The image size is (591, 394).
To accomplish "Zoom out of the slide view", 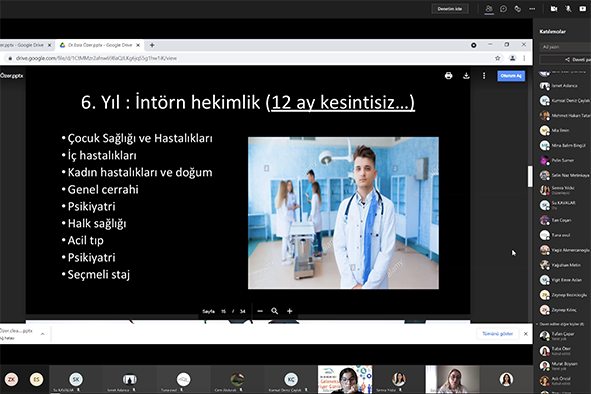I will pos(260,311).
